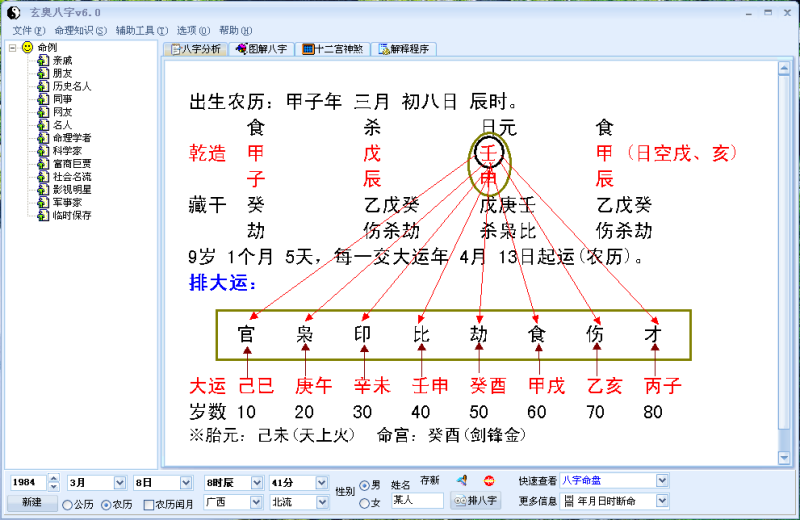The image size is (800, 520).
Task: Switch to the 解释程序 tab
Action: point(404,49)
